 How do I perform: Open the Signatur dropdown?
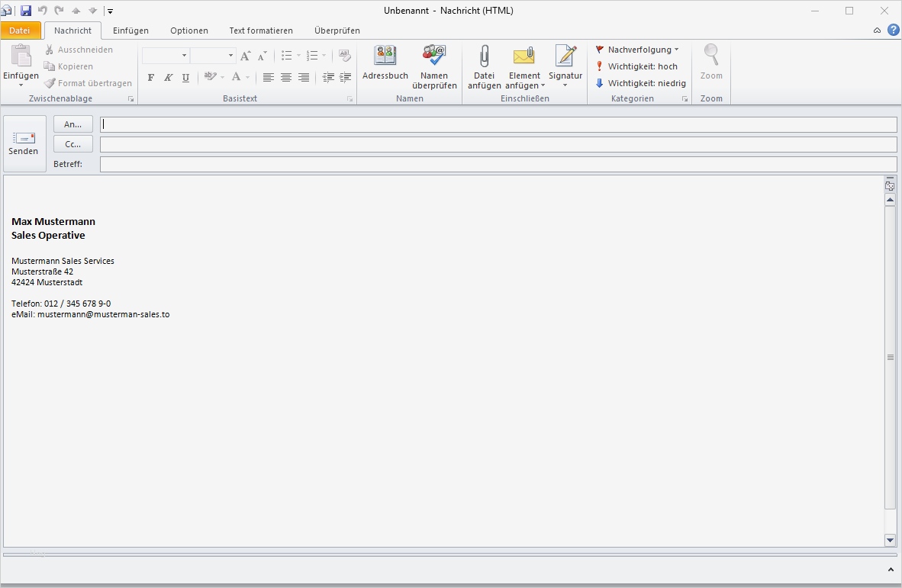pos(565,69)
